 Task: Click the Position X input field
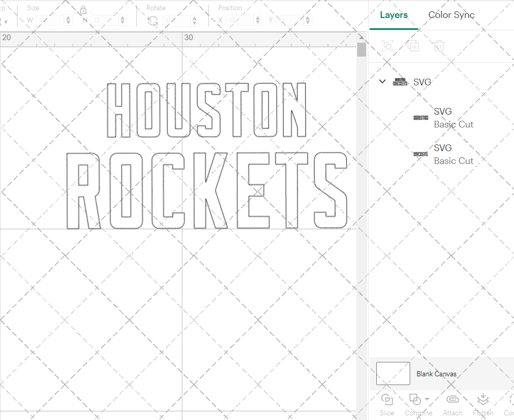click(240, 21)
